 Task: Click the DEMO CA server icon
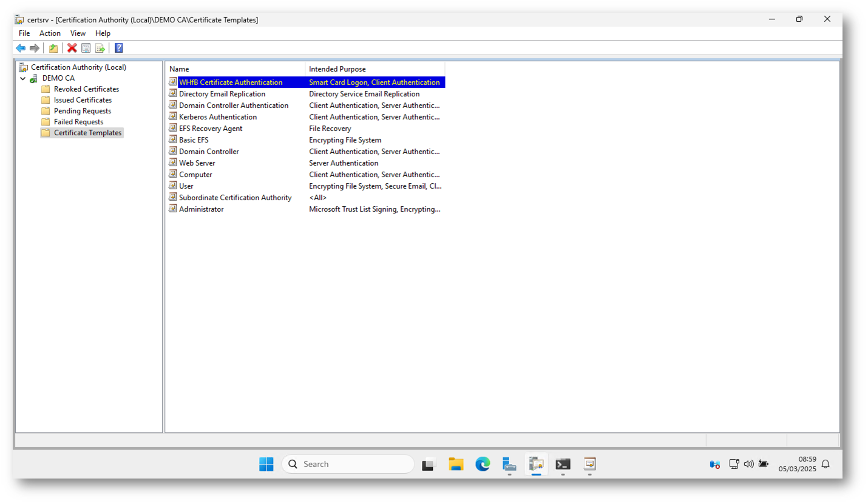[34, 78]
